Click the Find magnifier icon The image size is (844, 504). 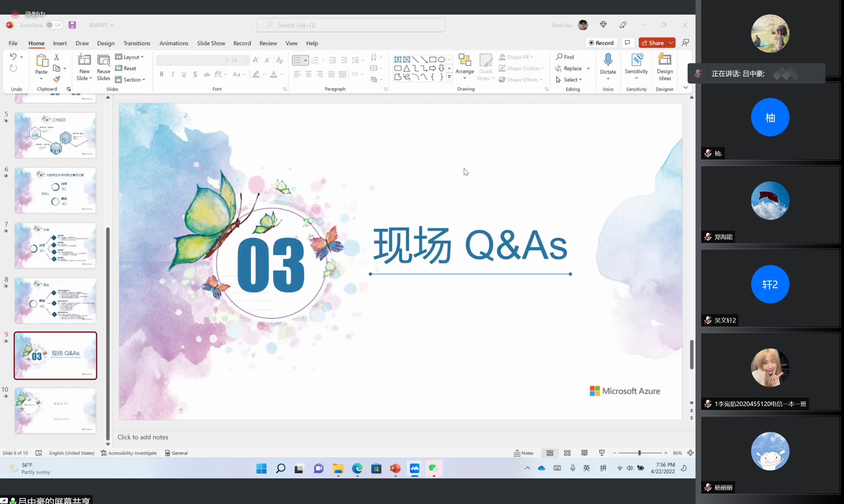click(x=559, y=57)
